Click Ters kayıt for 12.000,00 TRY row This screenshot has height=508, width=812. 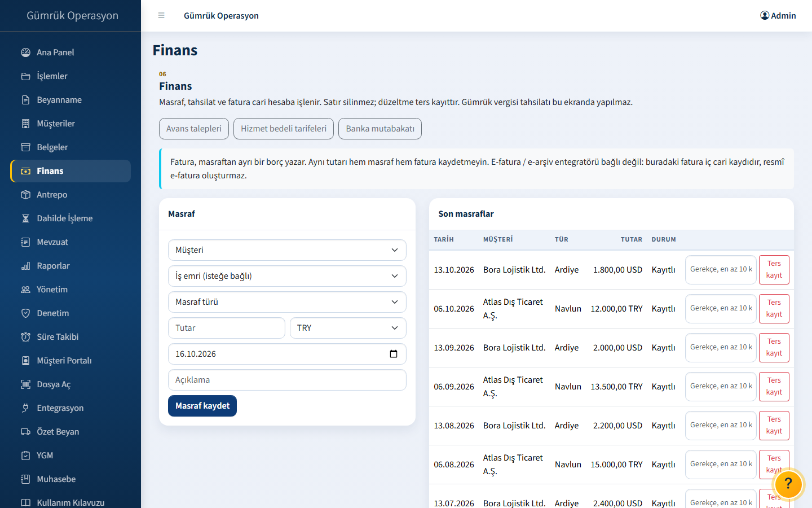(x=774, y=309)
